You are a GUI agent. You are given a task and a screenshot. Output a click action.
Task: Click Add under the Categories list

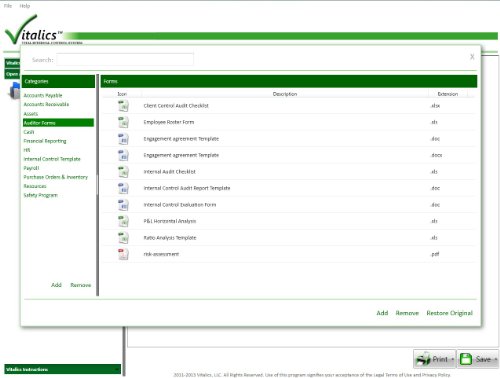point(56,285)
